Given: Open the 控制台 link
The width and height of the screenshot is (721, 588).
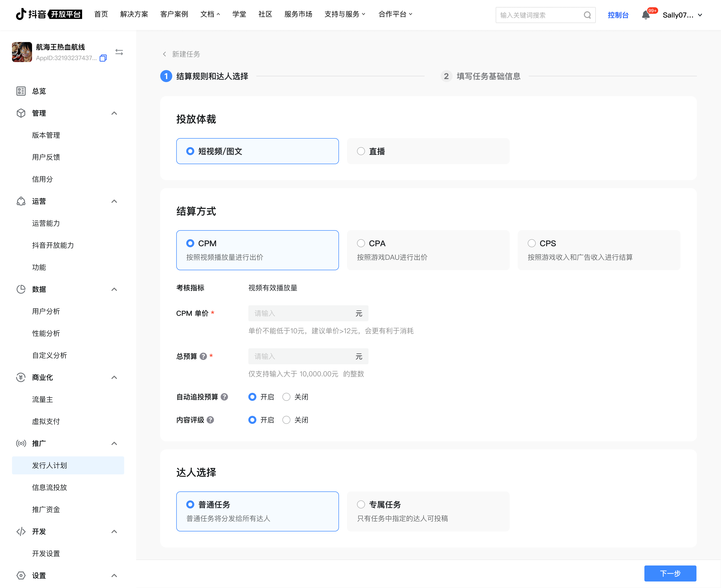Looking at the screenshot, I should point(618,15).
